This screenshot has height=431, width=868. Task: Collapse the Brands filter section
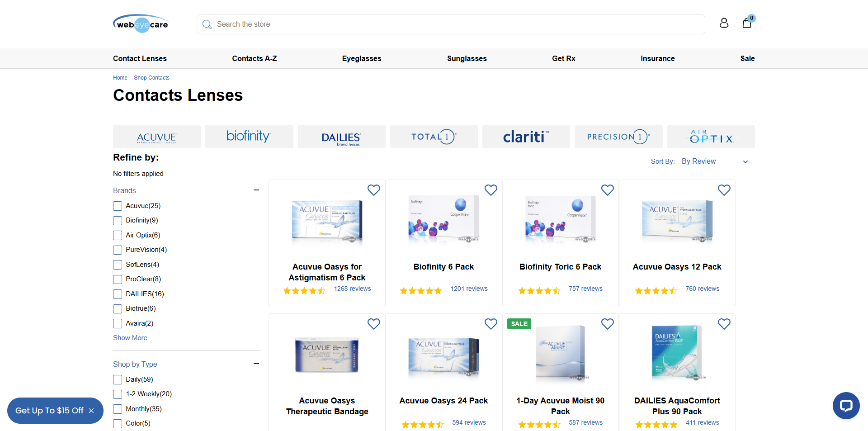(x=256, y=190)
